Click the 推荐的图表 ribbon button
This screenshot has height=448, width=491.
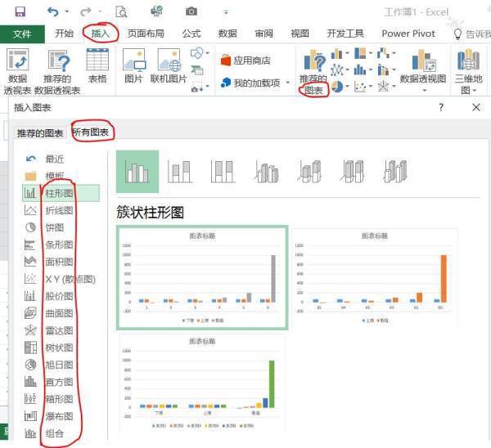point(314,69)
